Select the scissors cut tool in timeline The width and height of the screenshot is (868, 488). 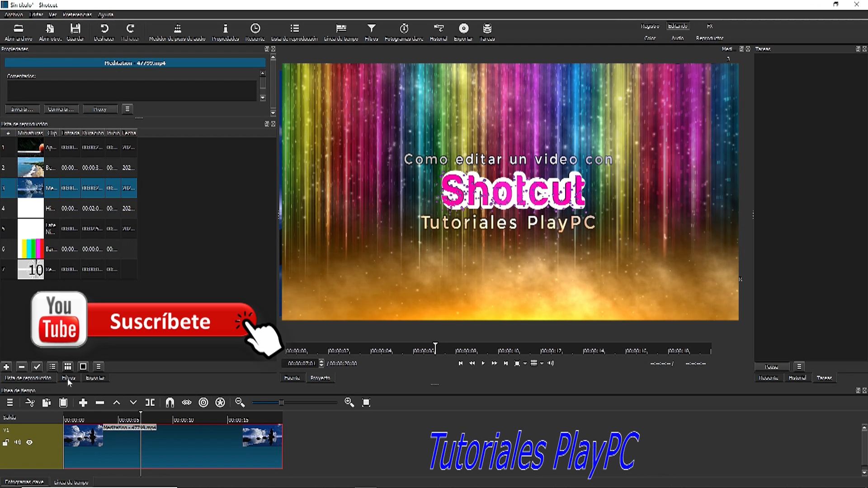[30, 402]
